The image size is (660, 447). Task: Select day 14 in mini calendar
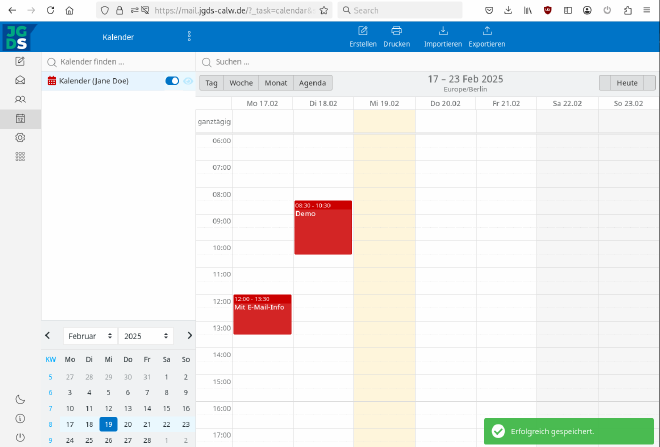(x=147, y=408)
